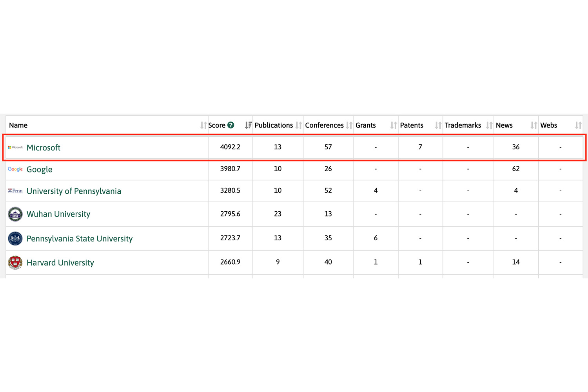Select Pennsylvania State University's score 2723.7
Viewport: 588px width, 392px height.
pos(230,238)
